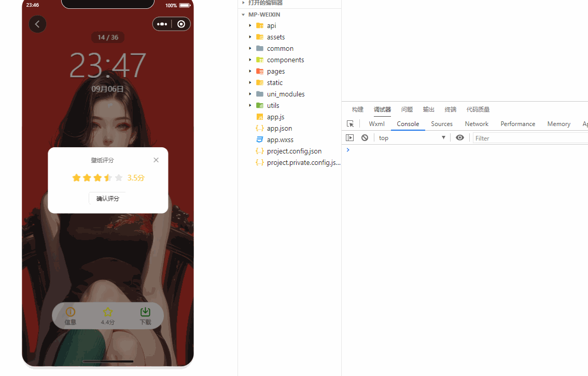The height and width of the screenshot is (376, 588).
Task: Click the assets folder icon
Action: click(259, 37)
